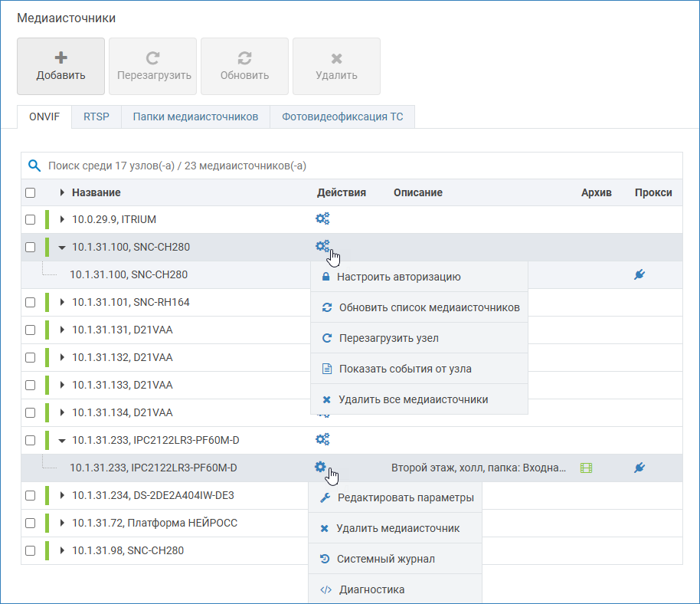The height and width of the screenshot is (604, 700).
Task: Click the green archive film icon
Action: tap(587, 468)
